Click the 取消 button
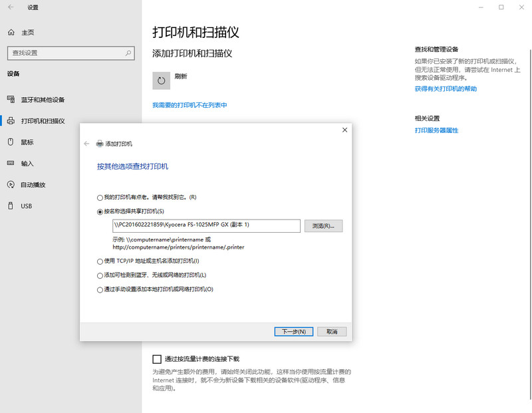 tap(331, 331)
